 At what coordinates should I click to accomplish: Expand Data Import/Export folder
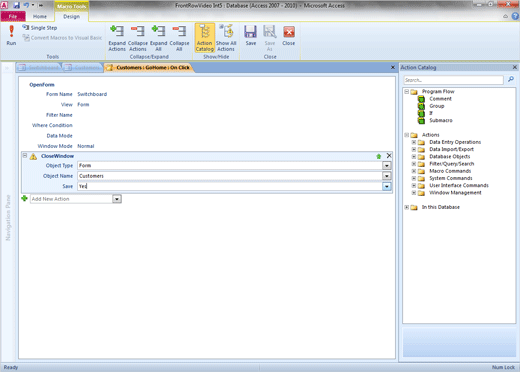click(414, 149)
